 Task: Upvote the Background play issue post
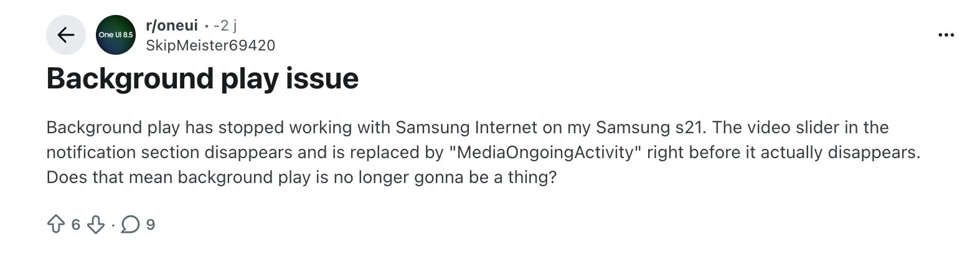tap(56, 224)
